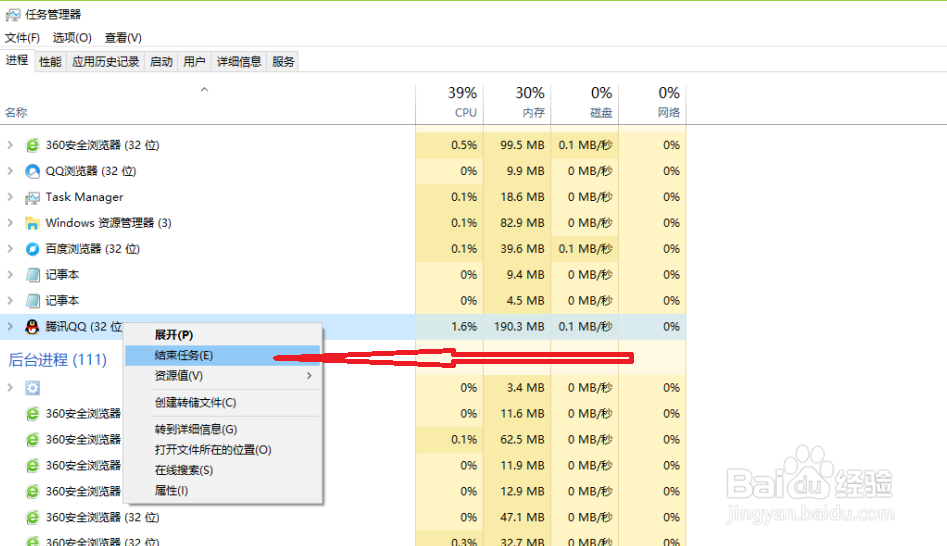
Task: Click the 后台进程 (111) group heading
Action: 57,360
